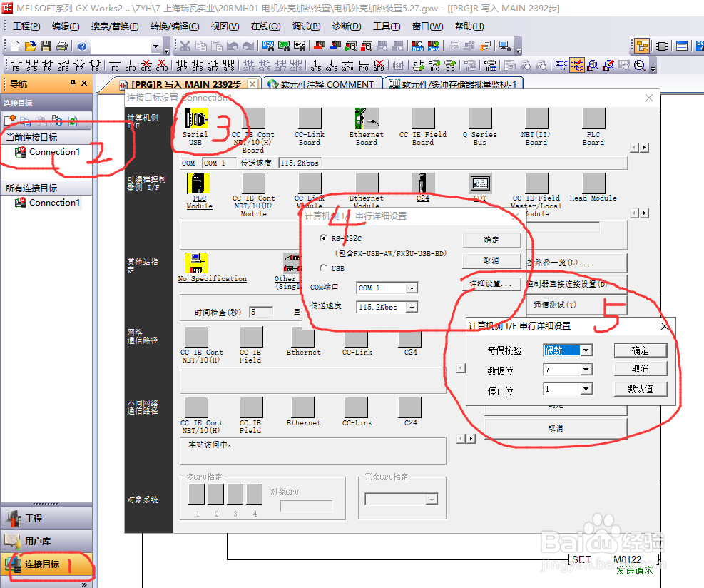
Task: Open the COM port dropdown
Action: click(x=412, y=288)
